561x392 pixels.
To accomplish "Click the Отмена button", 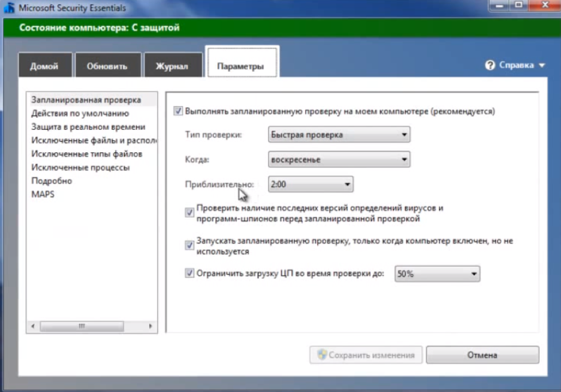I will (x=482, y=355).
